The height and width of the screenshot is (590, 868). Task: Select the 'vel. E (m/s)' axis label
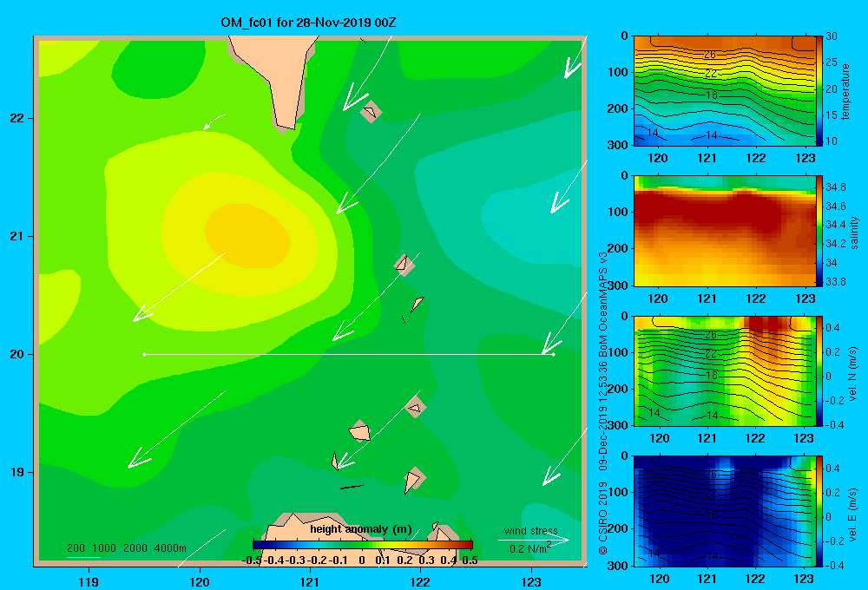click(x=852, y=515)
